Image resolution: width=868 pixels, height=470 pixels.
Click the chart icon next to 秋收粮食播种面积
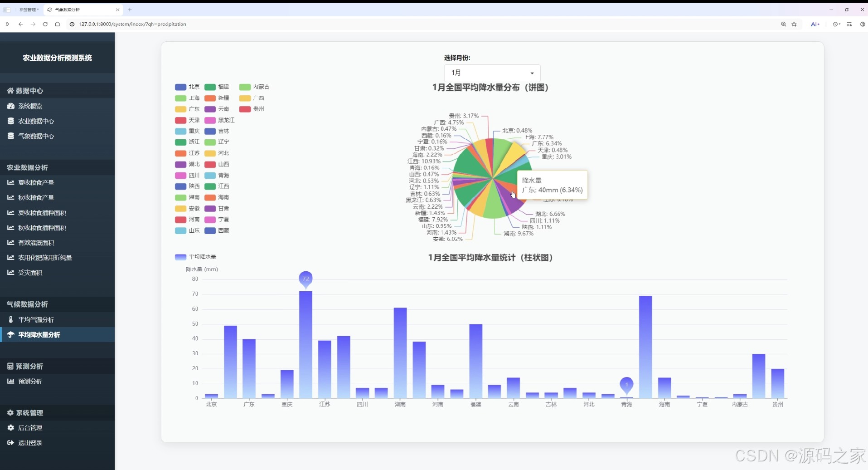point(10,228)
